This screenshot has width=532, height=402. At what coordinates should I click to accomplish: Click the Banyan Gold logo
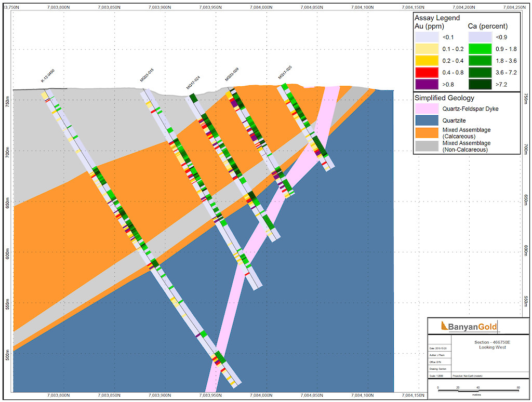click(469, 327)
